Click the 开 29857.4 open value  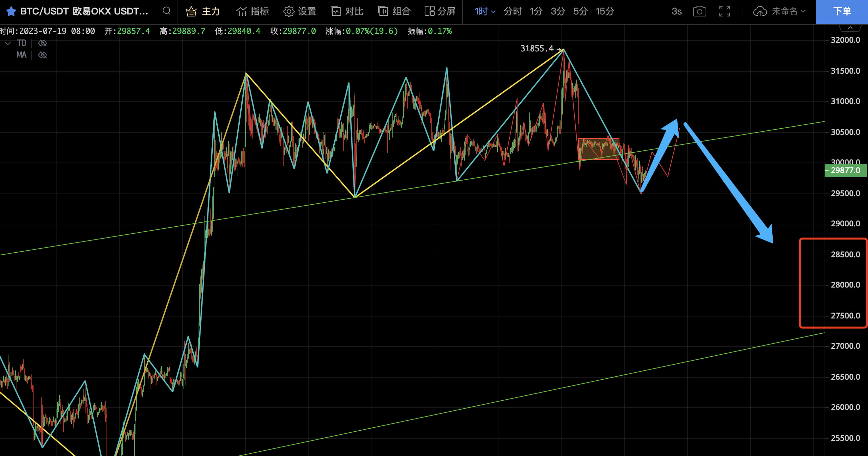click(x=127, y=31)
